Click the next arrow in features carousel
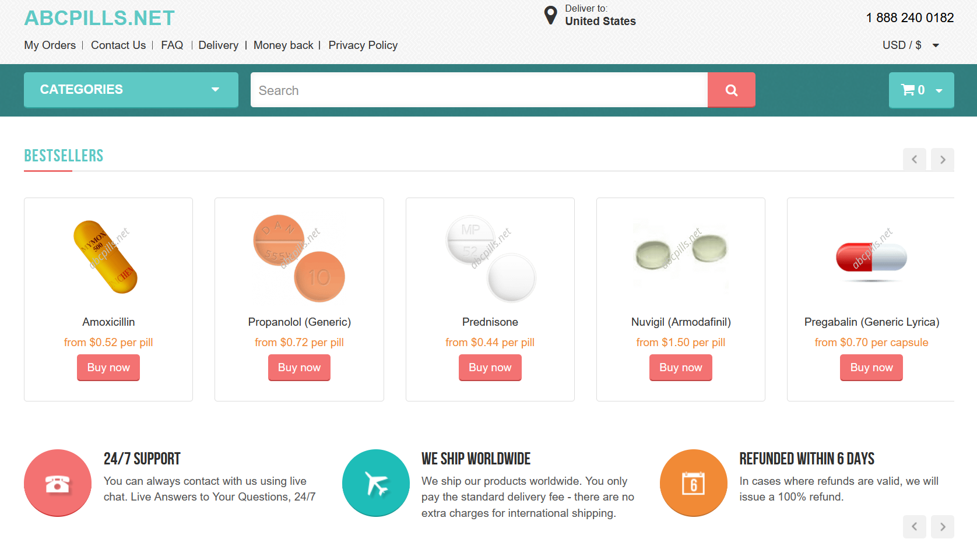Image resolution: width=977 pixels, height=560 pixels. pyautogui.click(x=943, y=527)
